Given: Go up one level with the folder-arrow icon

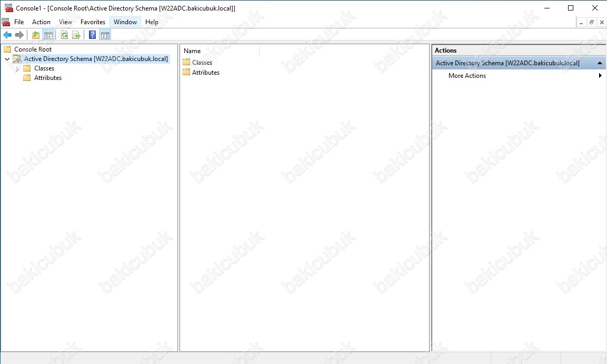Looking at the screenshot, I should tap(36, 35).
